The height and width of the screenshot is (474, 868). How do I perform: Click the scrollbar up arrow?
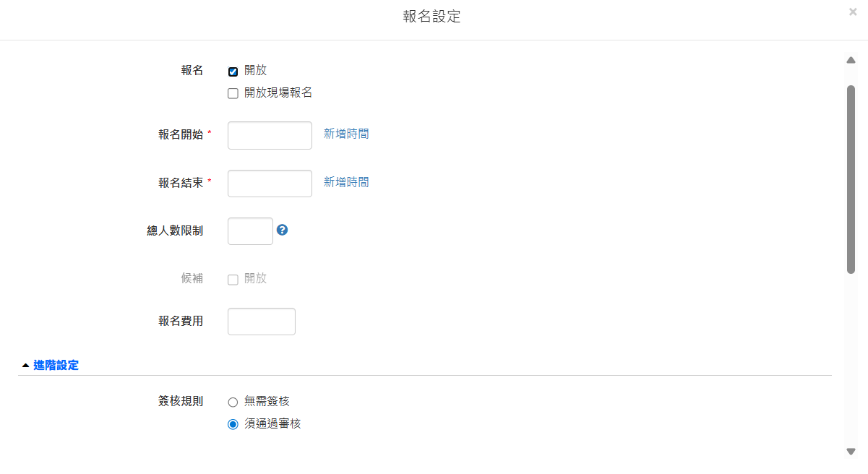(x=851, y=60)
